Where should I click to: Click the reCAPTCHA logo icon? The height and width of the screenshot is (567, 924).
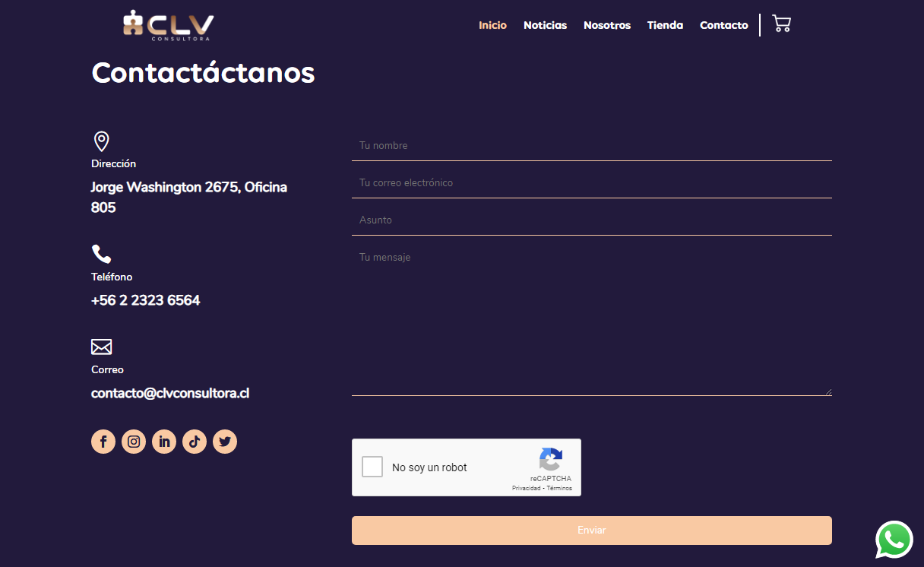(551, 460)
